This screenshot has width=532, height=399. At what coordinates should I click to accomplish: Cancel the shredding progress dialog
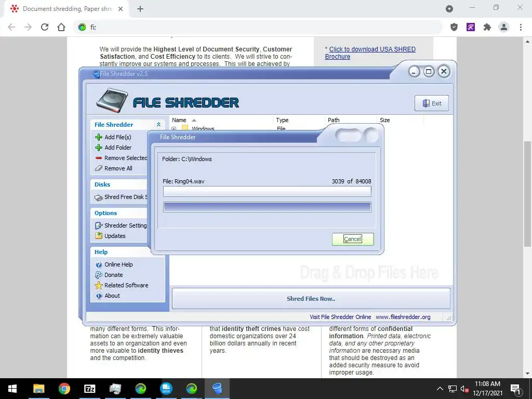pos(353,239)
